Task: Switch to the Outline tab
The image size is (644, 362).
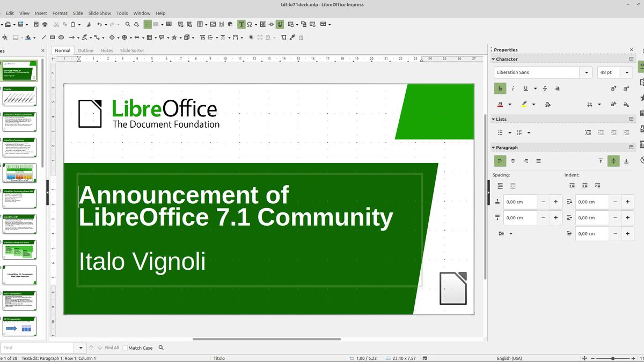Action: [x=85, y=50]
